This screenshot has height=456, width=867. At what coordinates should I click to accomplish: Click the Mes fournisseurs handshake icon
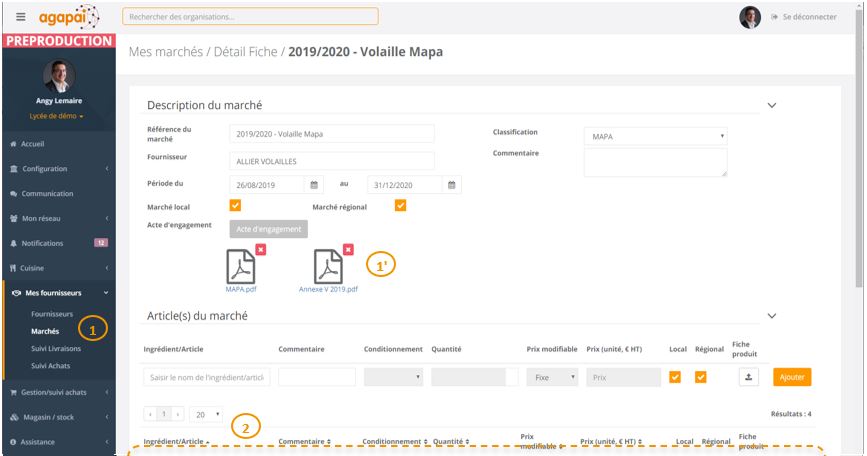click(16, 293)
